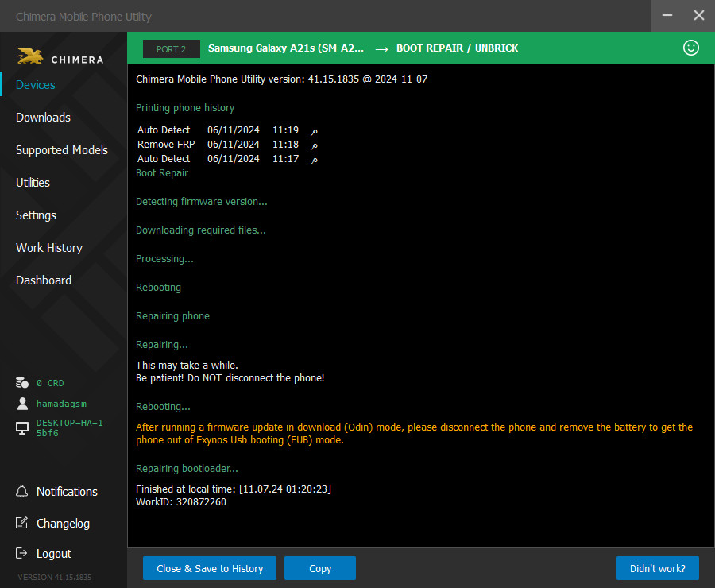Click the desktop monitor icon
The width and height of the screenshot is (715, 588).
[x=22, y=427]
